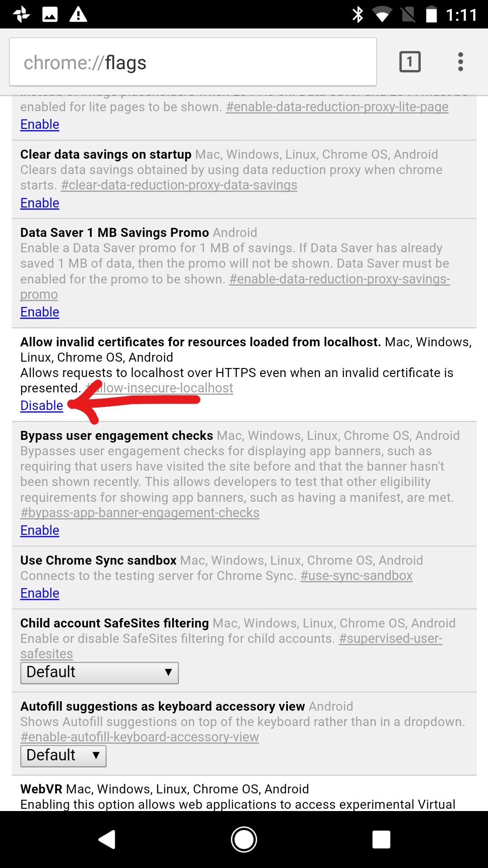488x868 pixels.
Task: Open Autofill keyboard accessory view Default dropdown
Action: pos(63,756)
